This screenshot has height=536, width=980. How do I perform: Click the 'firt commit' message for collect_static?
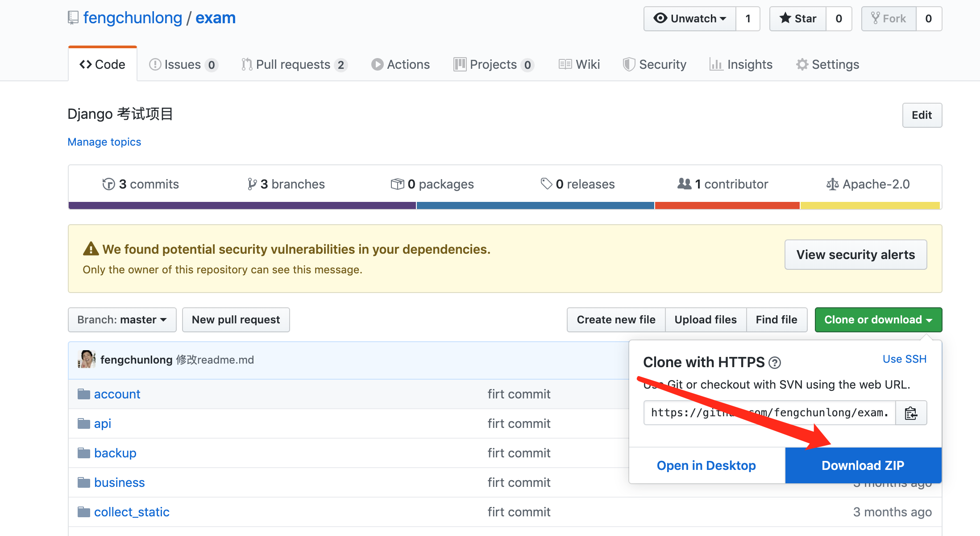(x=519, y=512)
